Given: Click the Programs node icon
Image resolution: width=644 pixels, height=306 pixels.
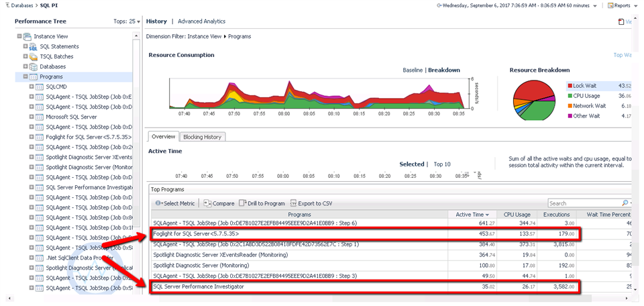Looking at the screenshot, I should point(34,76).
